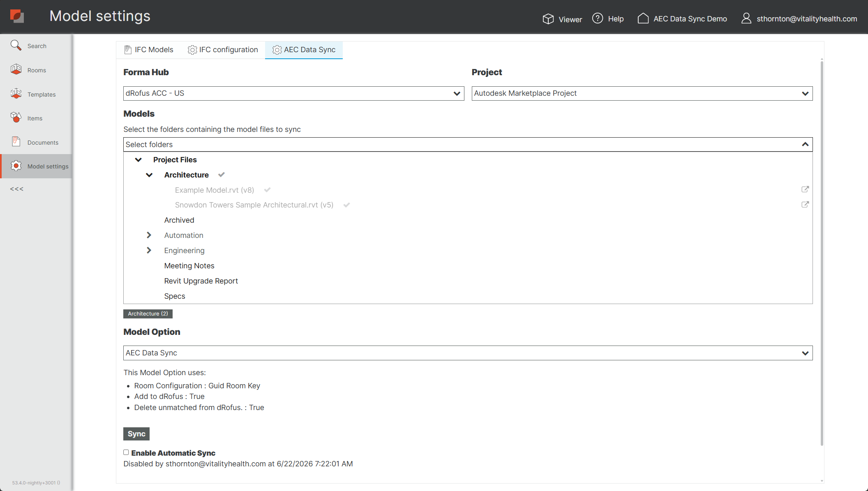868x491 pixels.
Task: Click Snowdon Towers Sample Architectural.rvt file name
Action: click(254, 205)
